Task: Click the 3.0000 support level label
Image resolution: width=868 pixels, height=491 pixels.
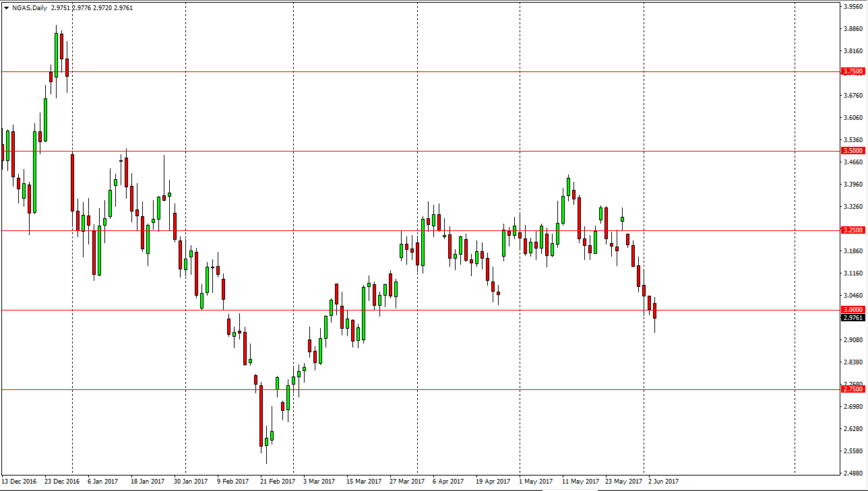Action: [853, 309]
